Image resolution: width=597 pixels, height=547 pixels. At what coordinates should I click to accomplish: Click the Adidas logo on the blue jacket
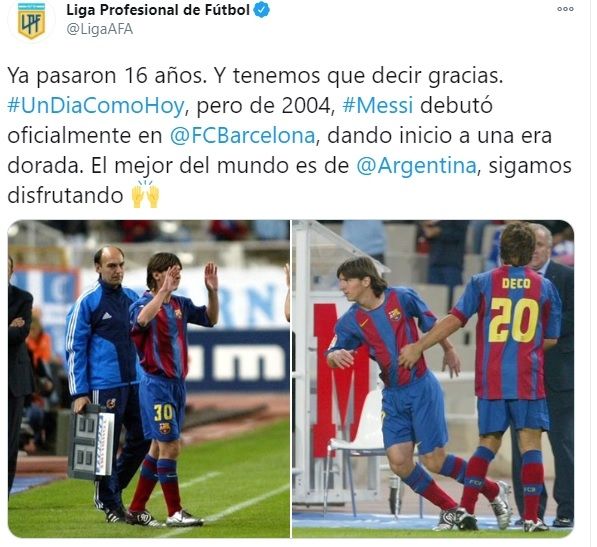(x=107, y=316)
